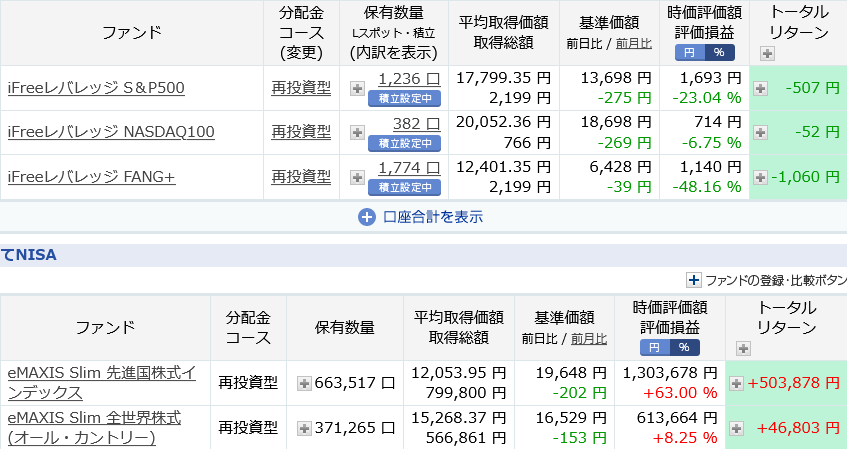Open eMAXIS Slim 先進国株式インデックス fund link
Image resolution: width=847 pixels, height=449 pixels.
click(x=102, y=383)
